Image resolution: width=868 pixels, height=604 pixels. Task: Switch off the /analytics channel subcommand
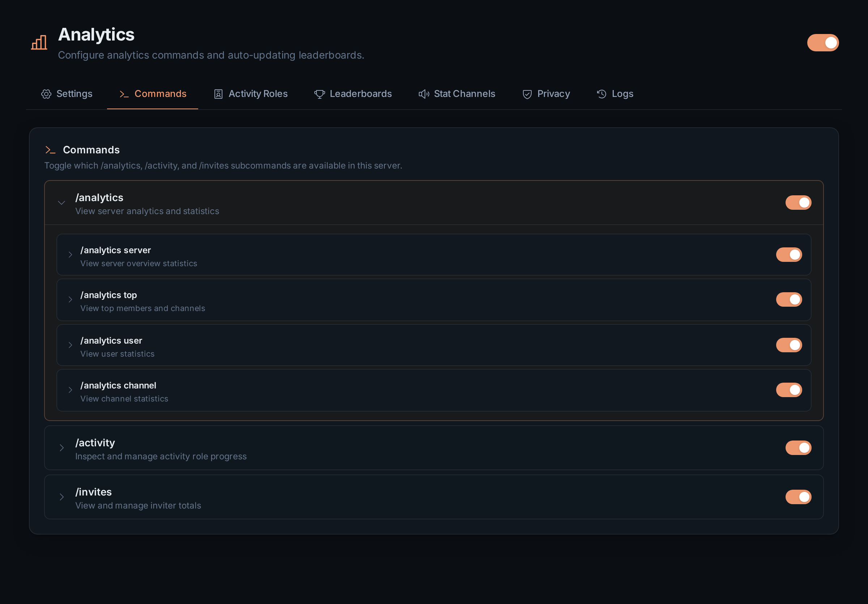788,390
